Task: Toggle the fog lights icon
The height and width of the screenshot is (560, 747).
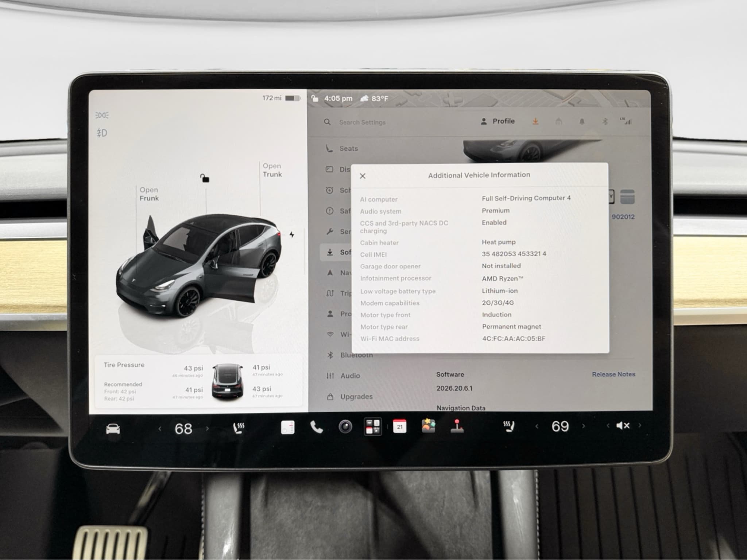Action: (102, 133)
